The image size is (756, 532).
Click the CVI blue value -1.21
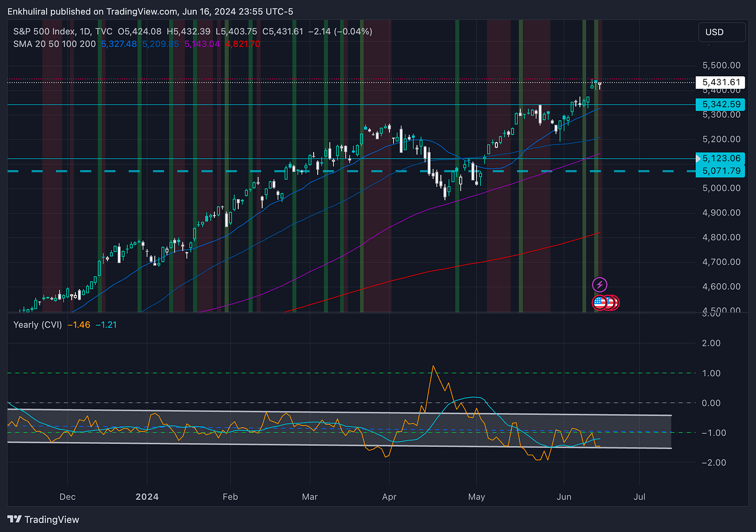(x=106, y=325)
